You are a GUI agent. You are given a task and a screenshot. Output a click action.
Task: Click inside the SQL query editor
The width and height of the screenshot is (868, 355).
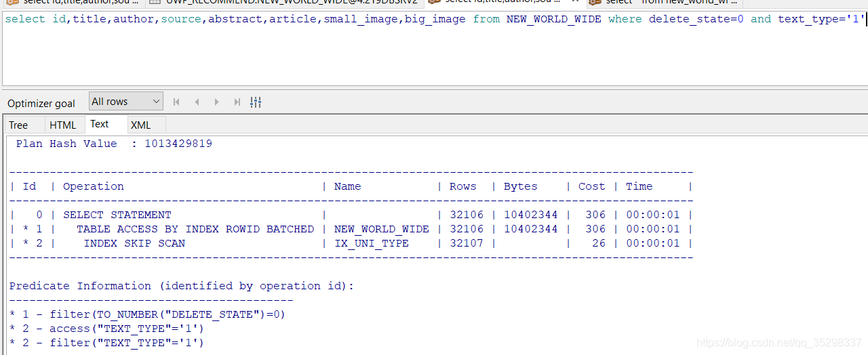434,47
